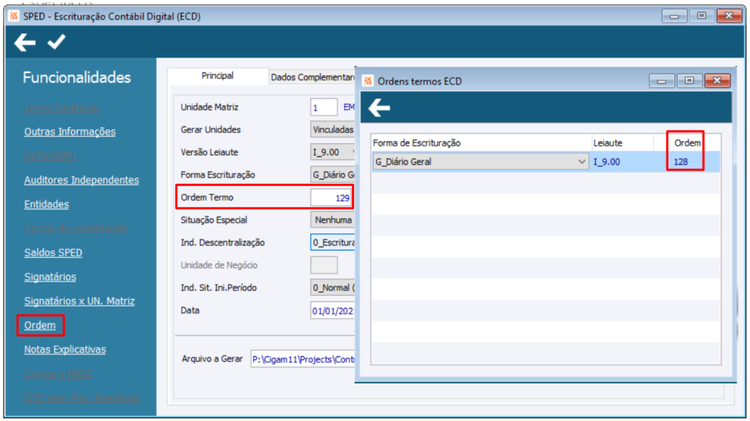The image size is (750, 421).
Task: Click the Arquivo a Gerar path field
Action: point(303,359)
